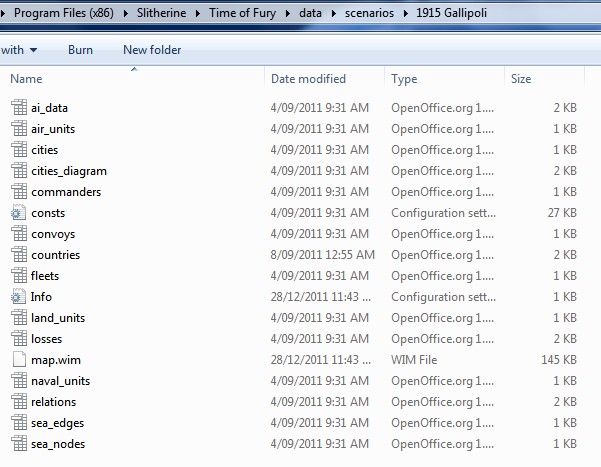
Task: Select the file name 'ai_data'
Action: click(x=49, y=108)
